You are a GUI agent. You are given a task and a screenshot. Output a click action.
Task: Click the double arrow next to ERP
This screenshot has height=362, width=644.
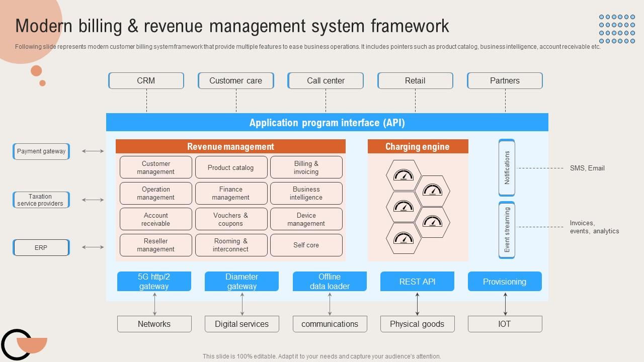(x=93, y=247)
